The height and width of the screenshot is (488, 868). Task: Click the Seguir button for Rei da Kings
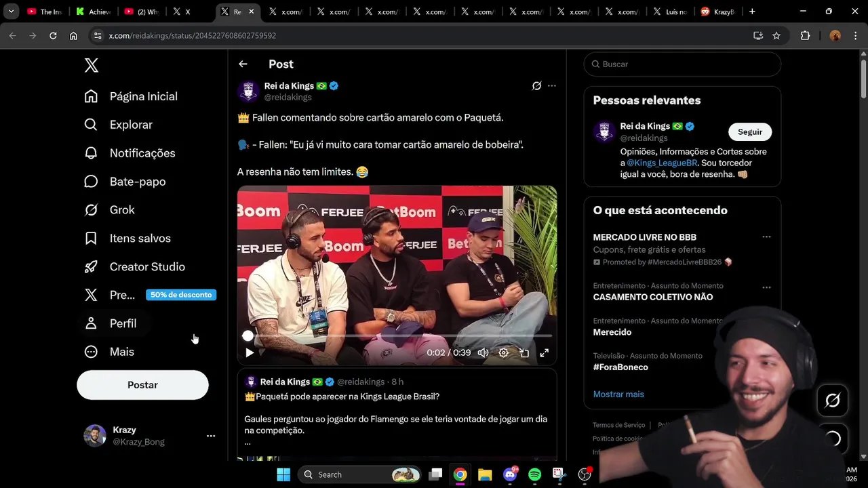pos(750,132)
